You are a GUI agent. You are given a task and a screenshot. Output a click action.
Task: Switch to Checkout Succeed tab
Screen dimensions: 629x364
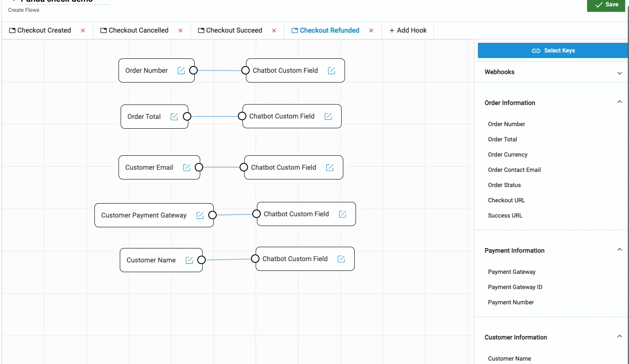coord(230,30)
